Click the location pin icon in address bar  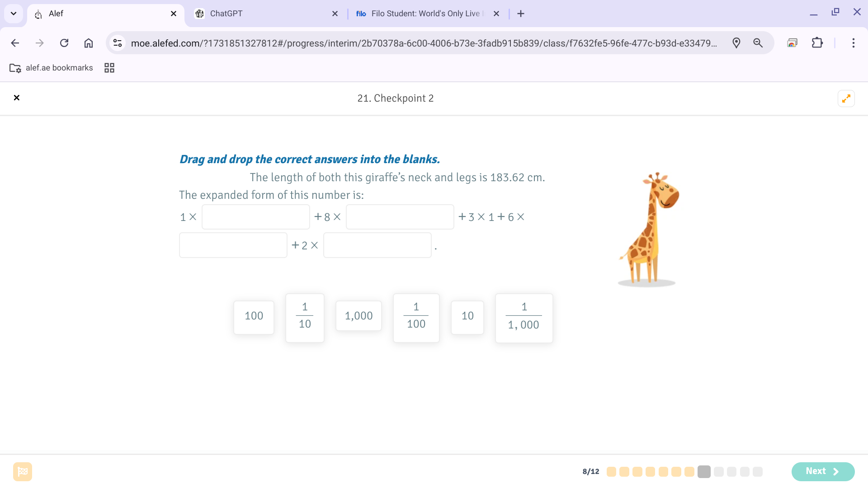(736, 43)
